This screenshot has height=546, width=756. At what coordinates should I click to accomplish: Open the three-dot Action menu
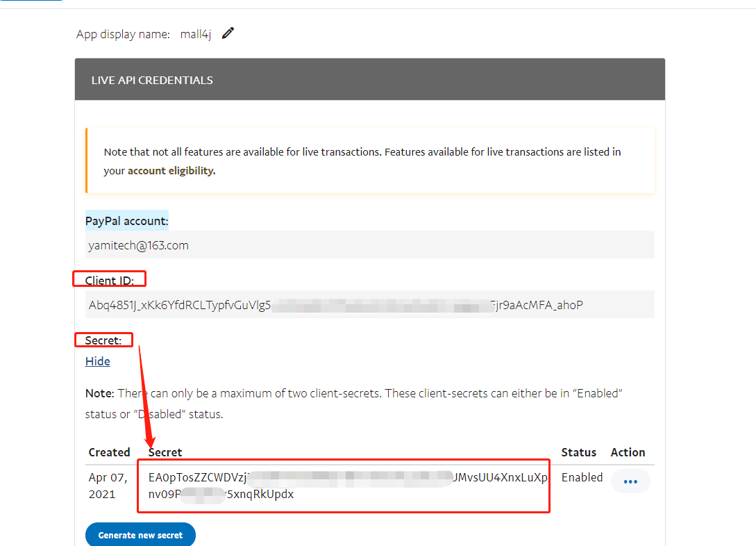630,481
